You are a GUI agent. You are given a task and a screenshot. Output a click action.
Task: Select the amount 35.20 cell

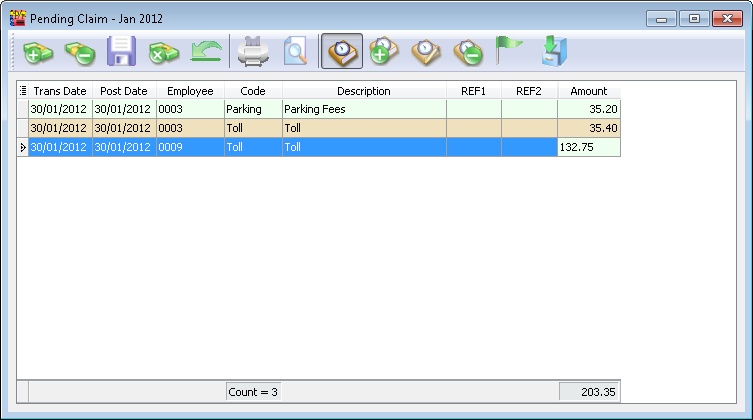pos(589,109)
